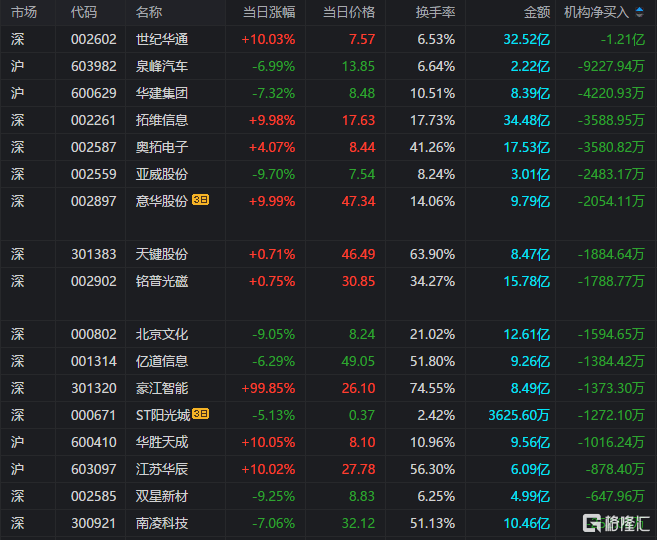Viewport: 657px width, 540px height.
Task: Select stock code 600410
Action: [93, 442]
